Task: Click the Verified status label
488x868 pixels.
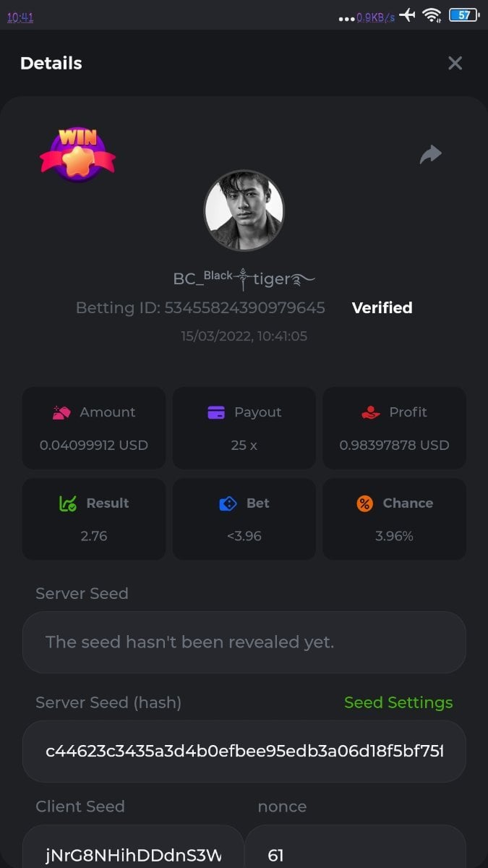Action: click(382, 308)
